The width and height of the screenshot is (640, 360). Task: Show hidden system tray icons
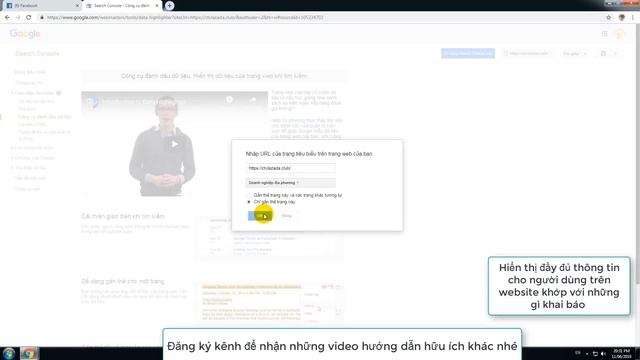587,353
